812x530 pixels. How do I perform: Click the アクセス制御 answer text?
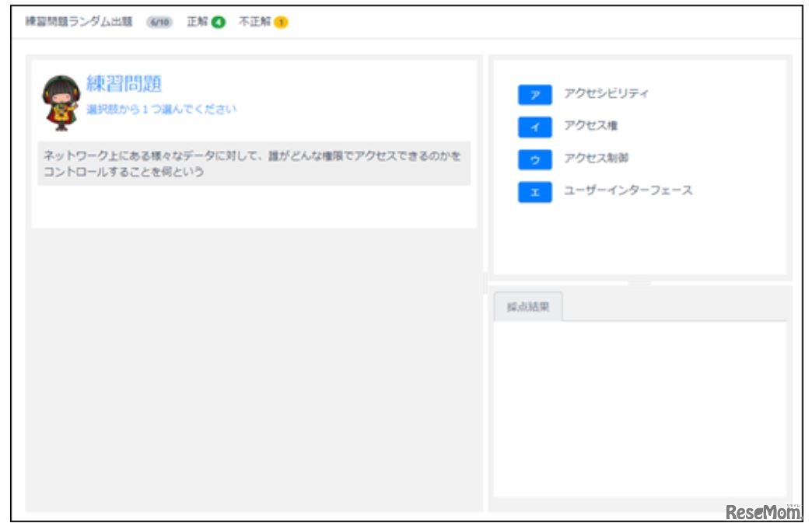tap(596, 158)
